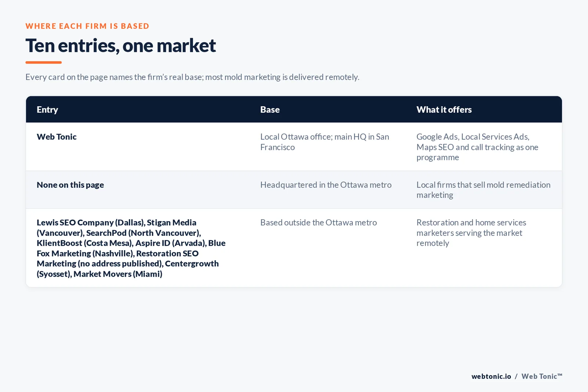
Task: Click the 'Base' column header
Action: coord(270,109)
